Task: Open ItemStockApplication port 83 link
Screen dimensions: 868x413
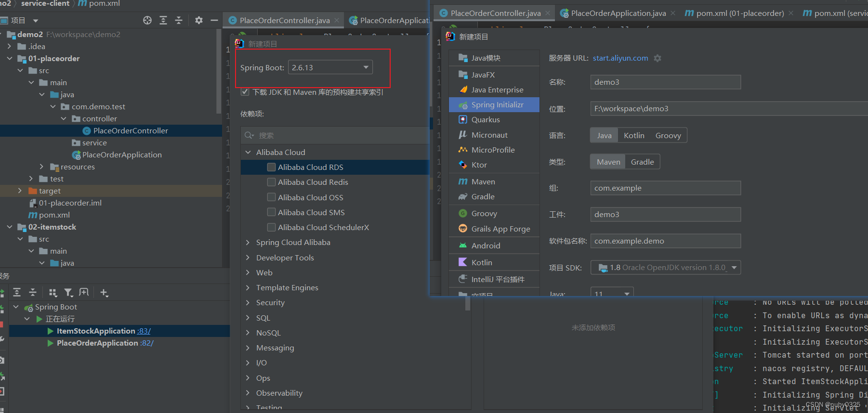Action: click(x=144, y=331)
